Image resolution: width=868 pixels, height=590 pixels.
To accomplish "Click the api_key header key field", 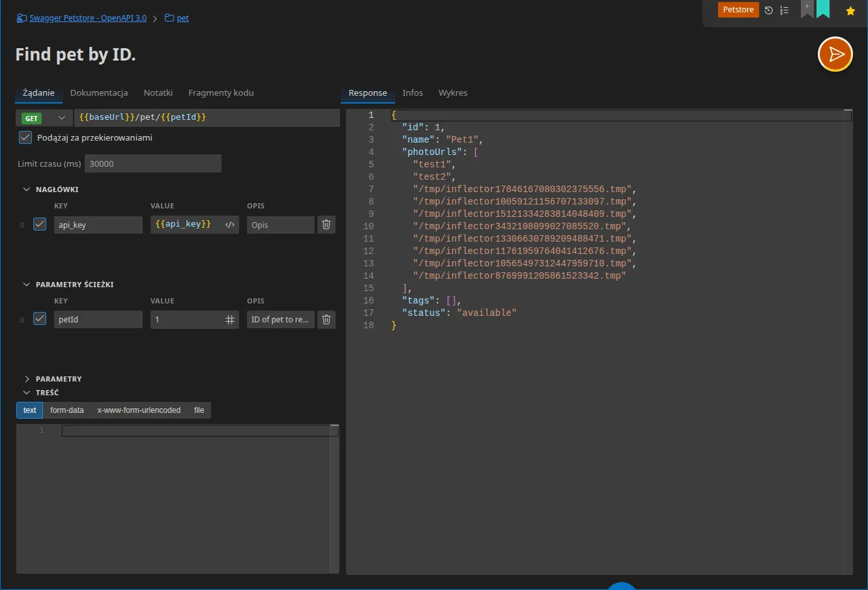I will pyautogui.click(x=98, y=225).
